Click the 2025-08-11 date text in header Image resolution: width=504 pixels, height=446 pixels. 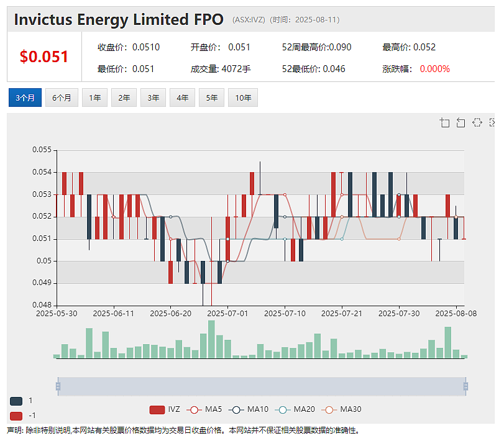coord(316,20)
